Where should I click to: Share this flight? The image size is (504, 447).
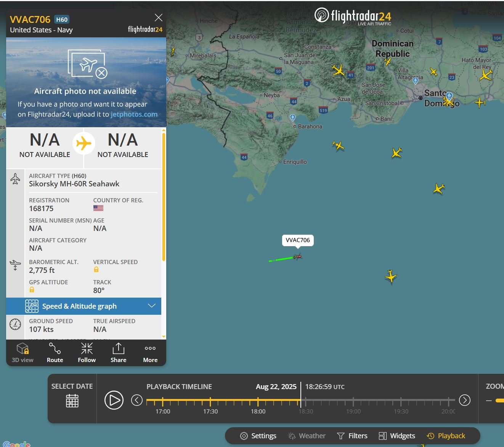point(118,352)
